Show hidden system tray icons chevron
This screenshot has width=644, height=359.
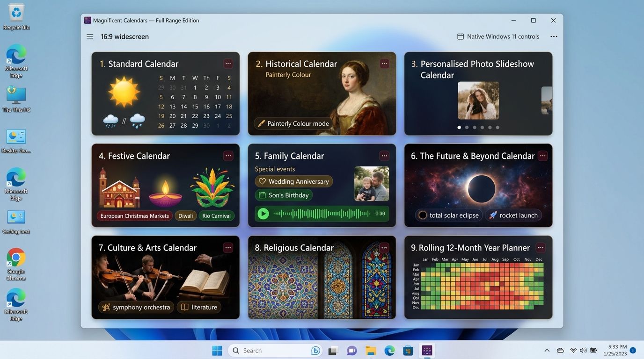(547, 351)
